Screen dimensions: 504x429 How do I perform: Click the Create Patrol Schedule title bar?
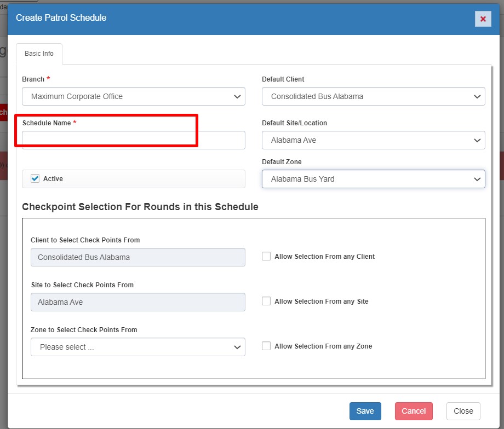[x=219, y=18]
